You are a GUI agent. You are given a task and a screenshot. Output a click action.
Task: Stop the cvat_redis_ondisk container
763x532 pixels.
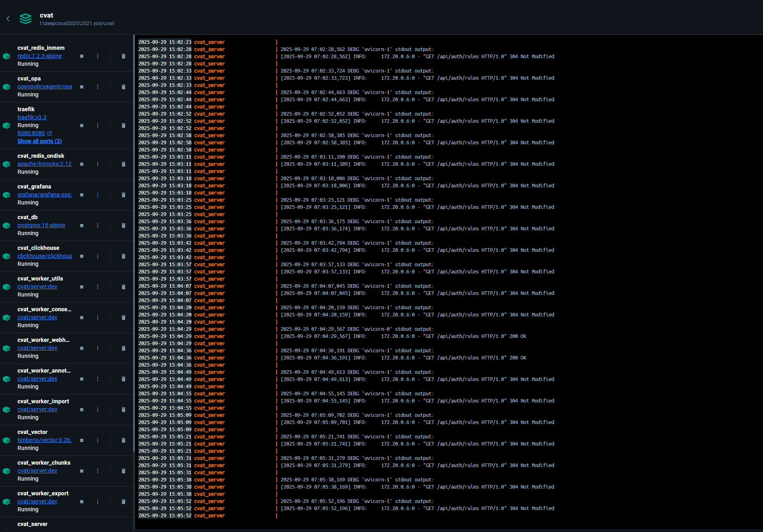(x=82, y=164)
